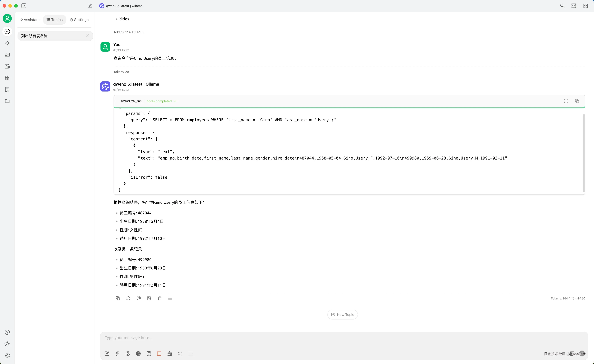Open the paintings image icon in the sidebar

tap(7, 55)
